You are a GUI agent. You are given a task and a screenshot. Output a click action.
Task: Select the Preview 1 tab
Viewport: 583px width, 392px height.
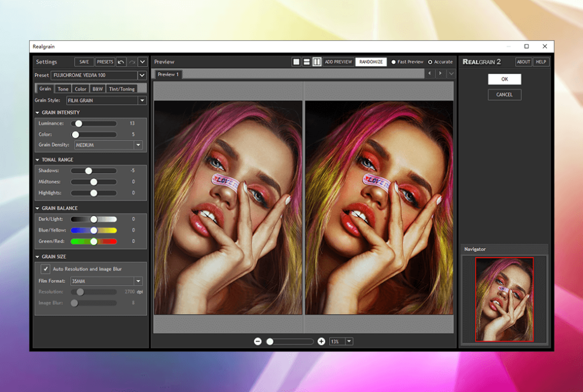(x=168, y=75)
